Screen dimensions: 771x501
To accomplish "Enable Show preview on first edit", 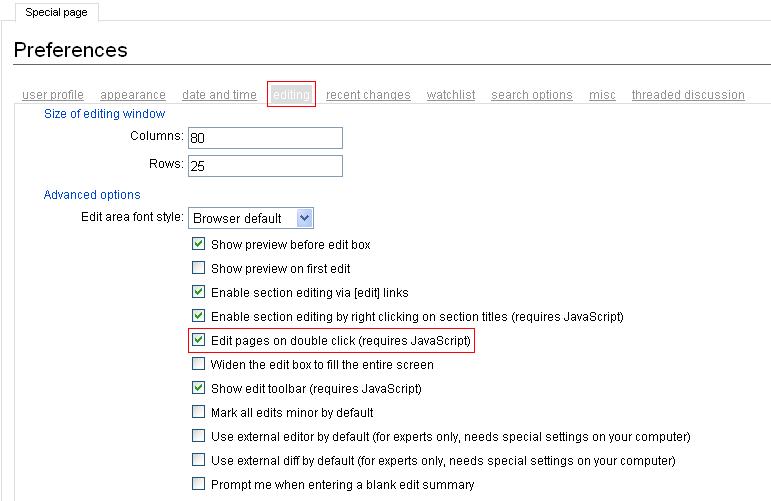I will pyautogui.click(x=198, y=268).
